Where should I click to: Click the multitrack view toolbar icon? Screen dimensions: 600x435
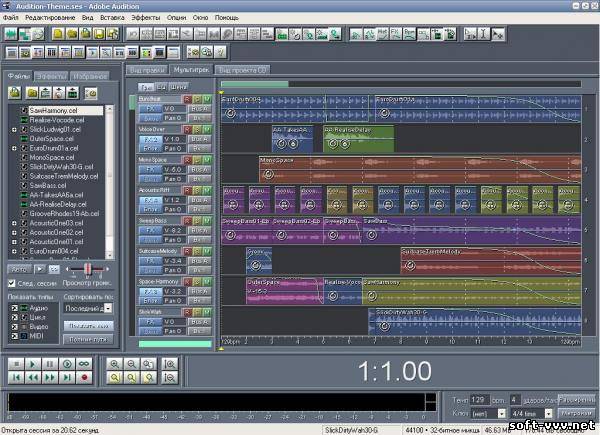tap(24, 34)
